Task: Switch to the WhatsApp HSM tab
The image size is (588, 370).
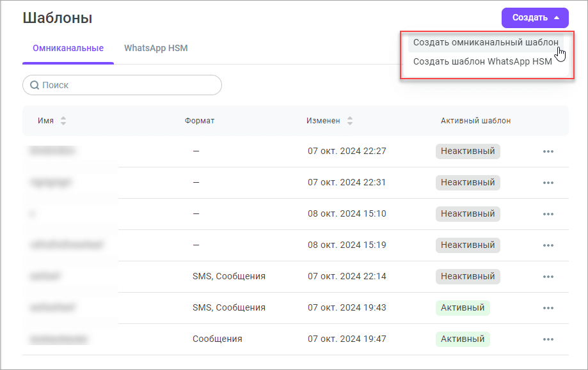Action: 156,49
